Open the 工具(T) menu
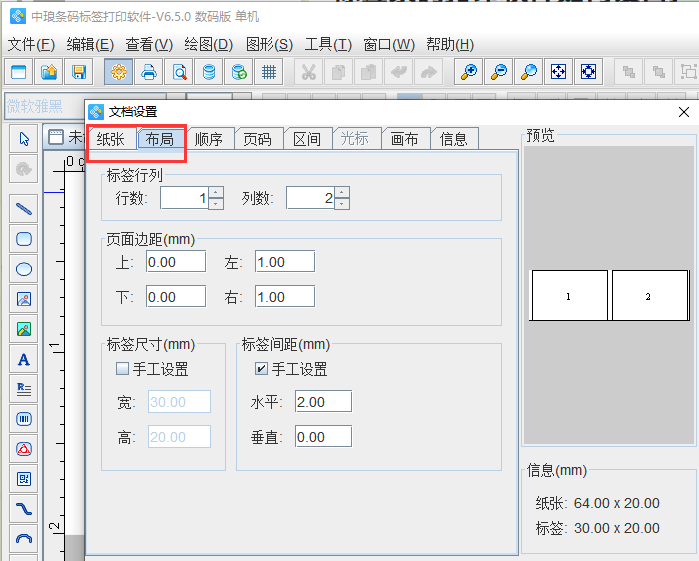The height and width of the screenshot is (561, 699). click(x=328, y=44)
